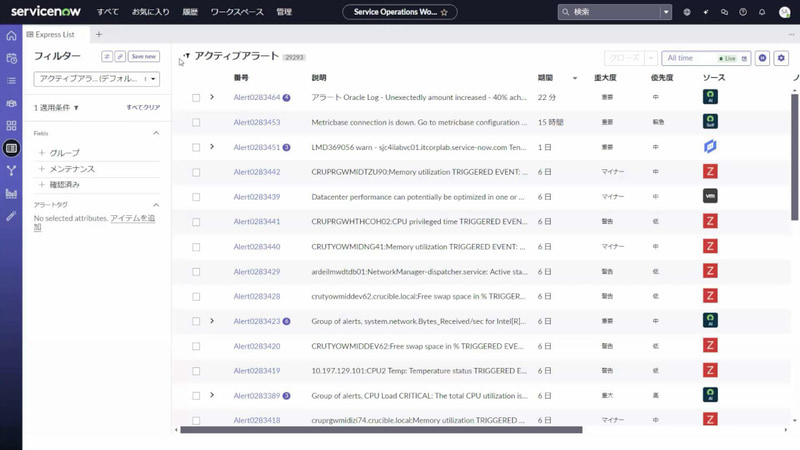
Task: Collapse the Fields section
Action: click(x=156, y=133)
